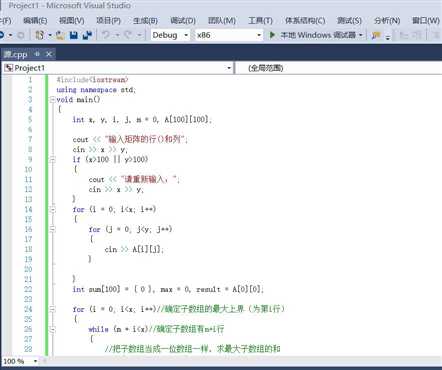442x370 pixels.
Task: Click the Project1 - Microsoft Visual Studio title
Action: pyautogui.click(x=69, y=5)
